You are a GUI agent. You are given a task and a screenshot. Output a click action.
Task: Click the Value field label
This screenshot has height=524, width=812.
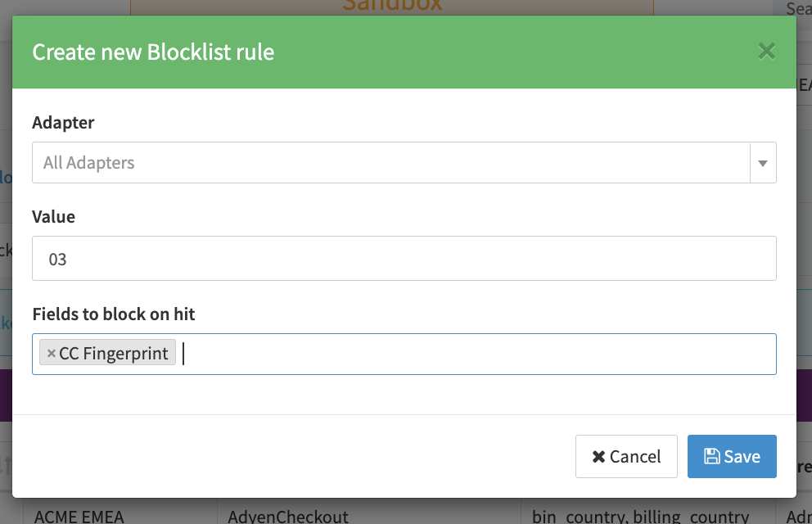pos(53,217)
